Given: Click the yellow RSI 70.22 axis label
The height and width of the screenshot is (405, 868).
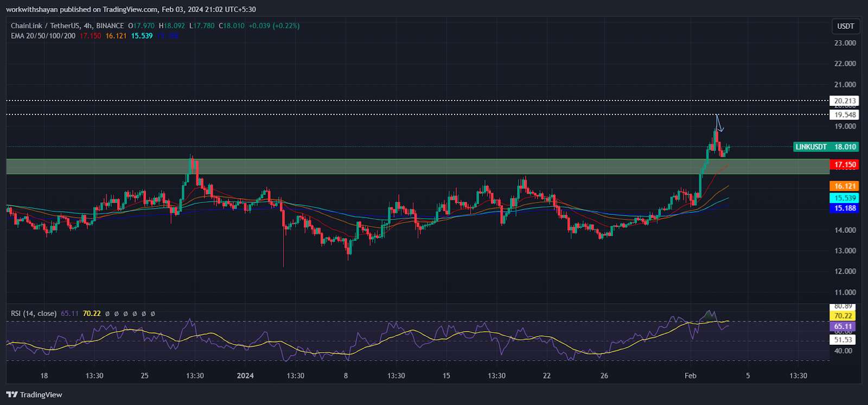Looking at the screenshot, I should (x=843, y=315).
